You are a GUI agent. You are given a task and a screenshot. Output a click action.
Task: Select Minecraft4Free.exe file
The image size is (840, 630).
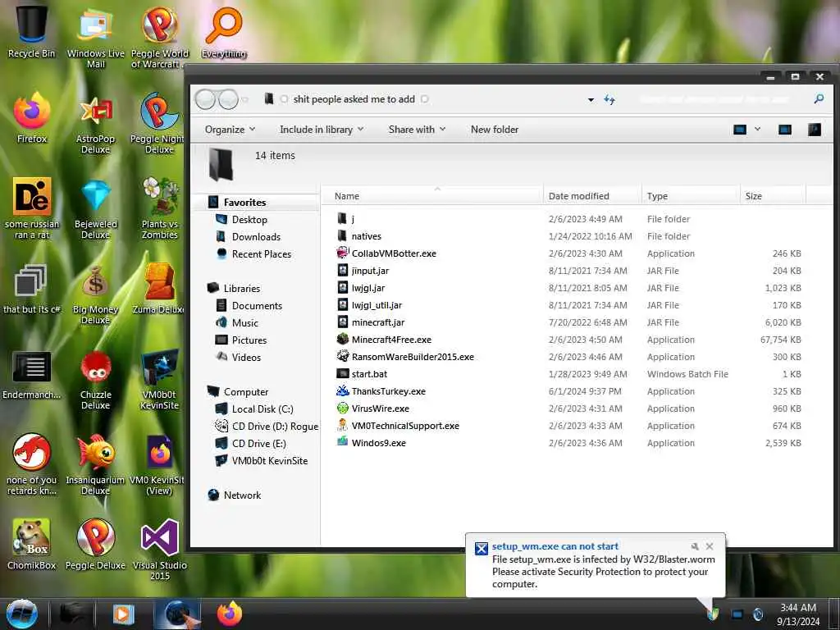(x=391, y=340)
